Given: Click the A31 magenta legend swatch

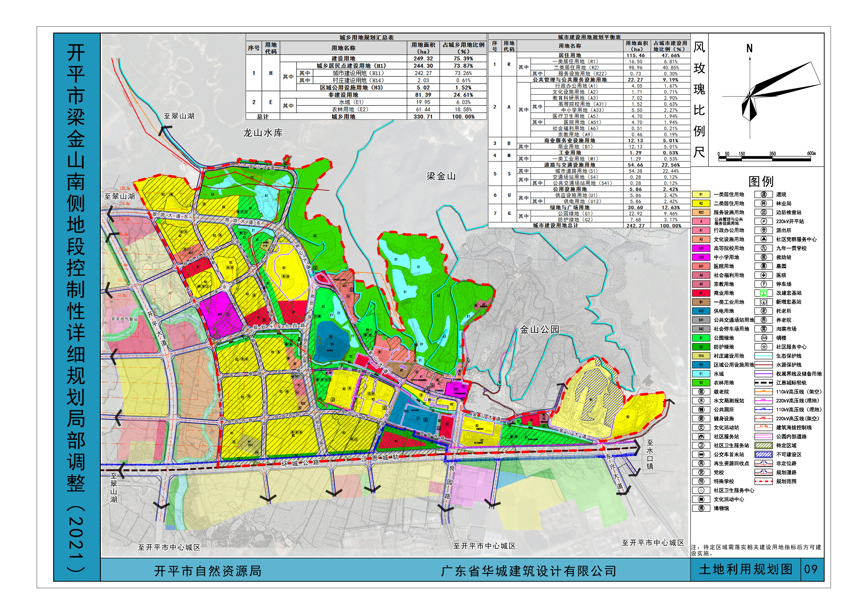Looking at the screenshot, I should [x=701, y=248].
